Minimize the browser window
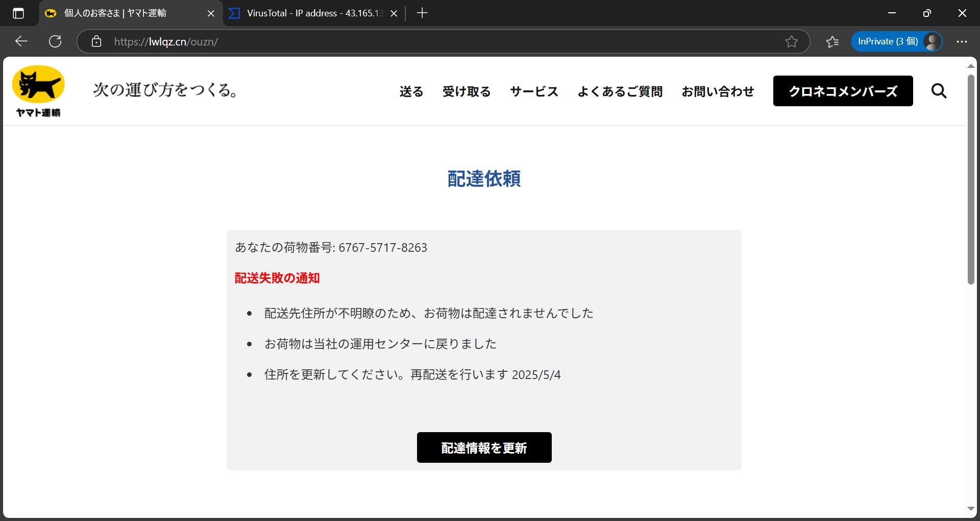The height and width of the screenshot is (521, 980). tap(892, 13)
